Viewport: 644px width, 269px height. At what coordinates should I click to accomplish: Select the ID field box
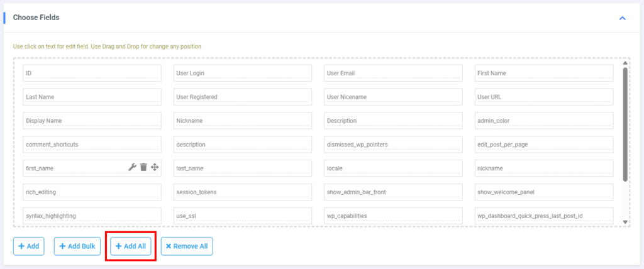coord(92,73)
